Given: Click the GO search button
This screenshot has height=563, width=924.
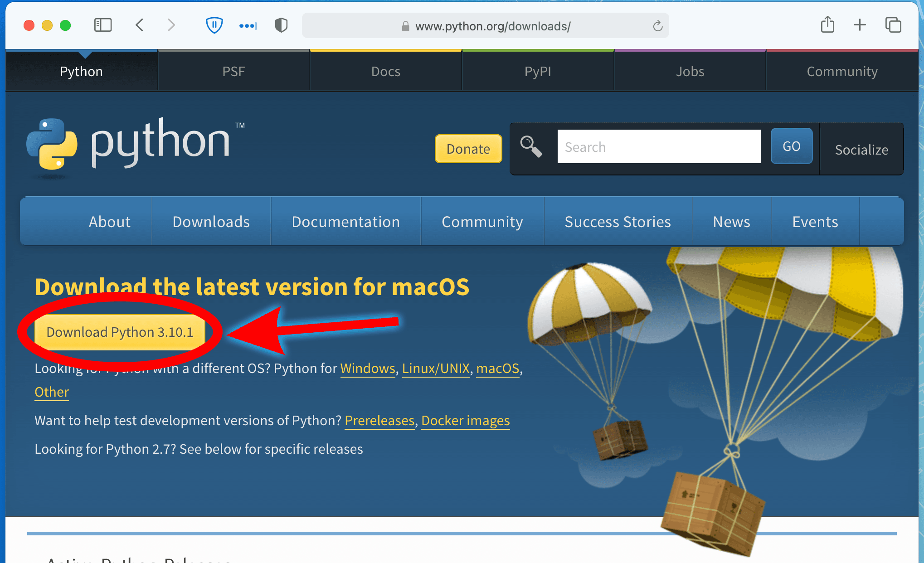Looking at the screenshot, I should (792, 146).
